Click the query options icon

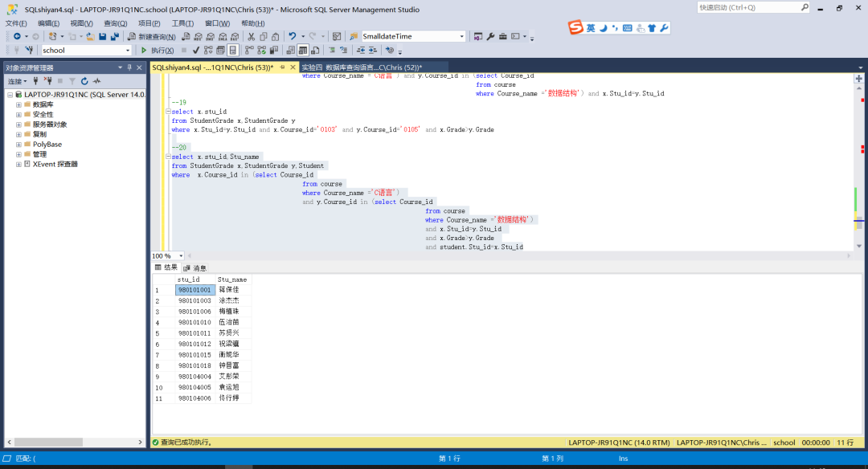[220, 51]
